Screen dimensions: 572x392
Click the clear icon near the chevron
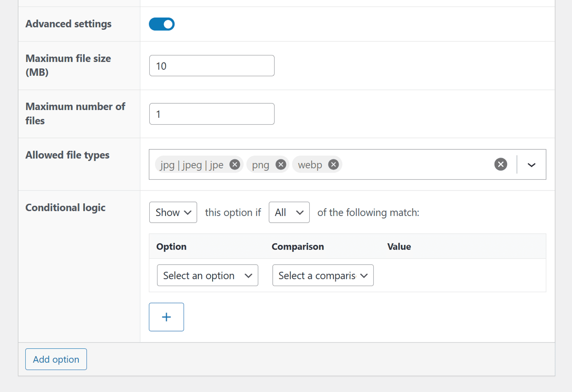501,164
